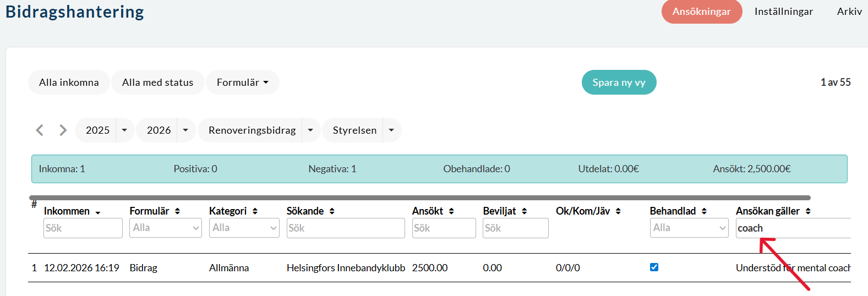The width and height of the screenshot is (868, 296).
Task: Open the Formulär filter dropdown button
Action: (242, 83)
